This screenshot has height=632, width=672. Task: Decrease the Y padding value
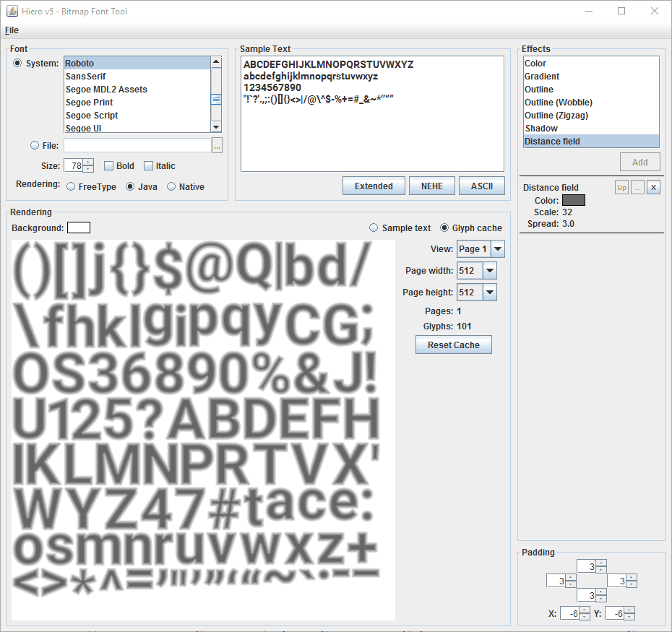[x=629, y=617]
